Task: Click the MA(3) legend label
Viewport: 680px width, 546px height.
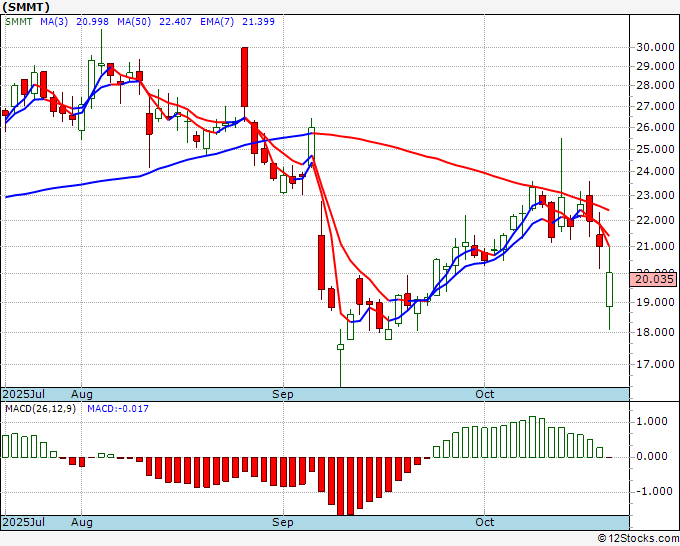Action: (x=54, y=22)
